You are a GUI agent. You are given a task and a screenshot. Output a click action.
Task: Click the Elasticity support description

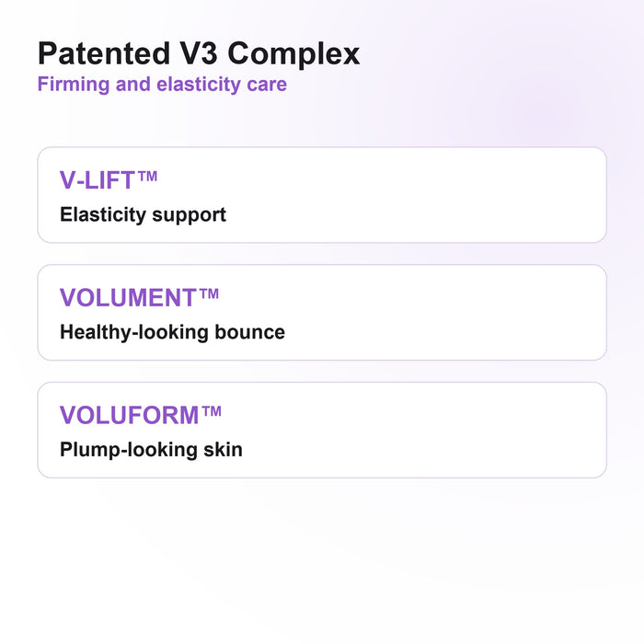[143, 214]
